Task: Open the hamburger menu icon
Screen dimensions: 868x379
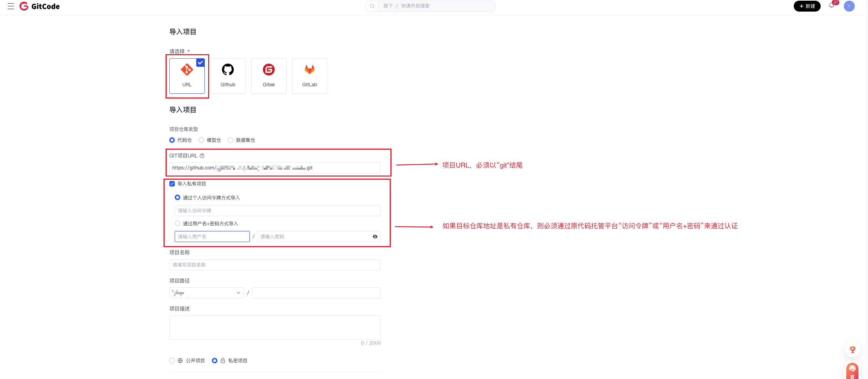Action: coord(11,6)
